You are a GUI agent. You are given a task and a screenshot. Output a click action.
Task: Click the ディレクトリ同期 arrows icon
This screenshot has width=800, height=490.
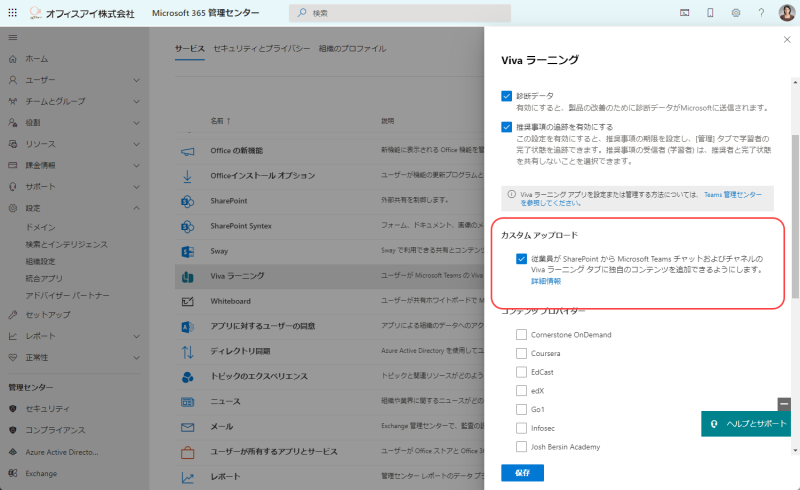[187, 351]
